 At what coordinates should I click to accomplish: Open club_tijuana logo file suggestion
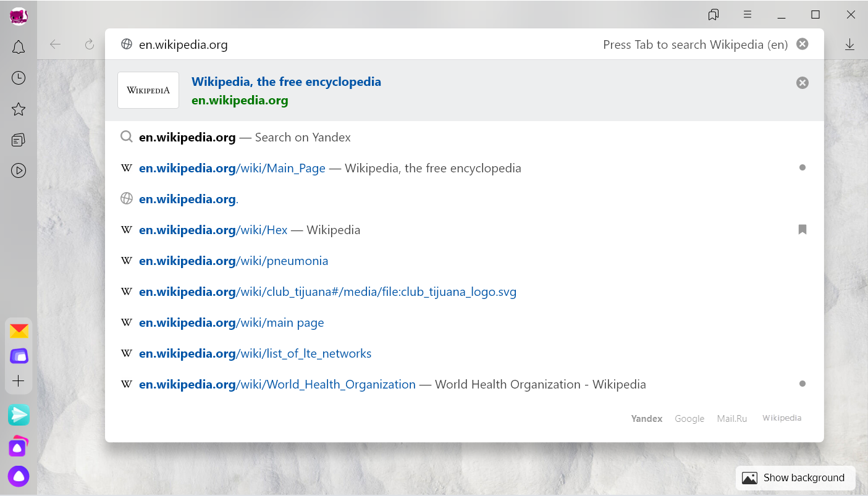pos(464,292)
